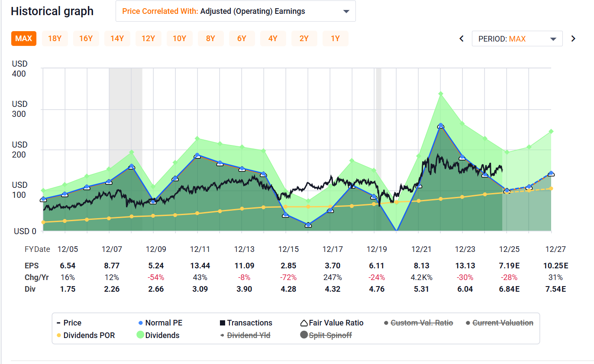The height and width of the screenshot is (364, 594).
Task: Expand the PERIOD: MAX dropdown
Action: coord(517,39)
